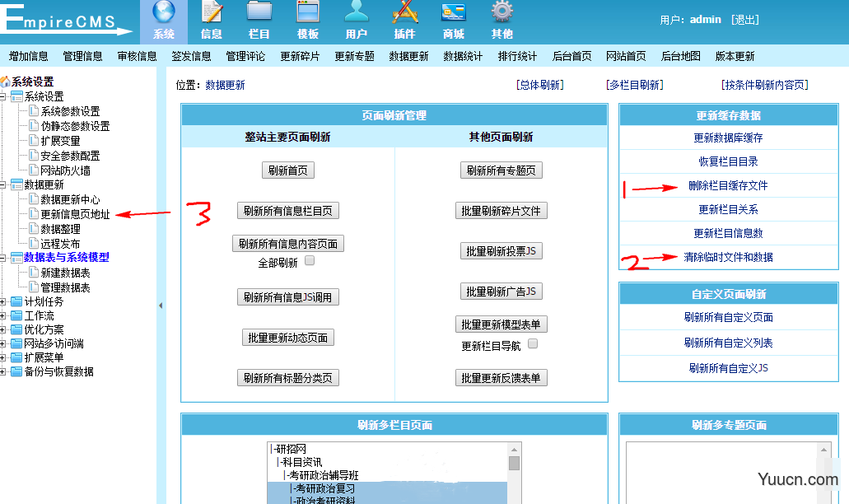Click the 其他 gear icon
Screen dimensions: 849x504
[x=501, y=13]
